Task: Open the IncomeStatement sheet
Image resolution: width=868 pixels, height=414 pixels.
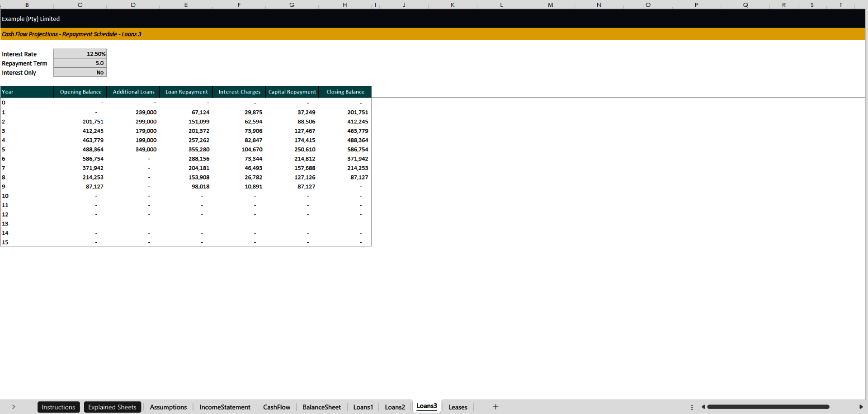Action: click(225, 407)
